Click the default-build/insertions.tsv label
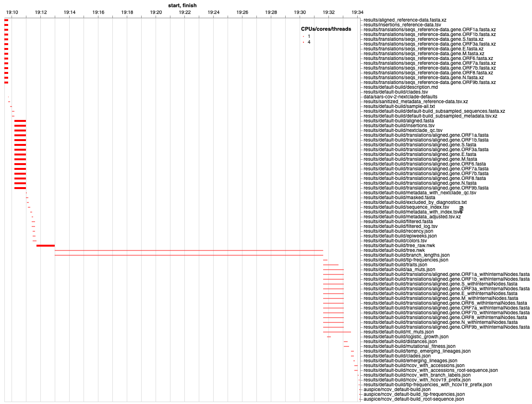 tap(399, 125)
